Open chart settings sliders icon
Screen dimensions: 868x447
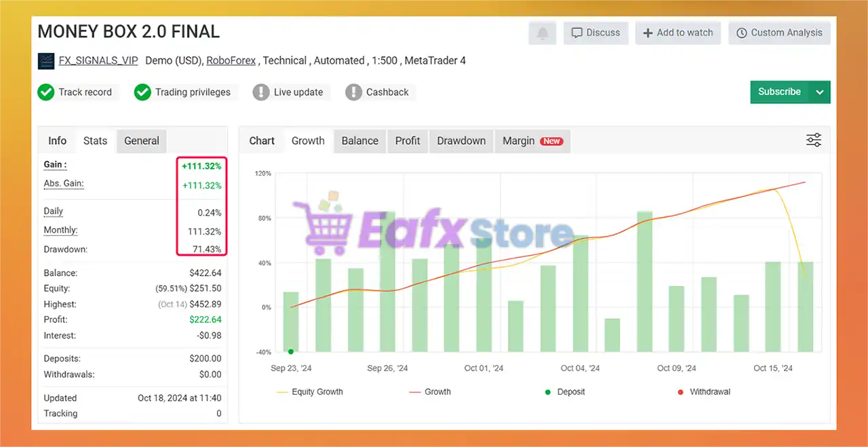pos(814,140)
